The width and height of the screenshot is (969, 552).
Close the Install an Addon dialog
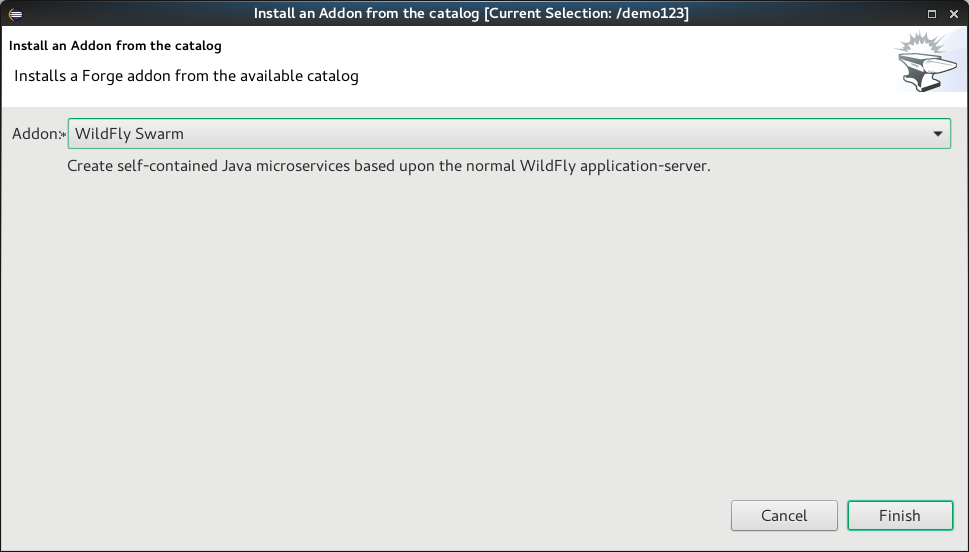tap(953, 13)
